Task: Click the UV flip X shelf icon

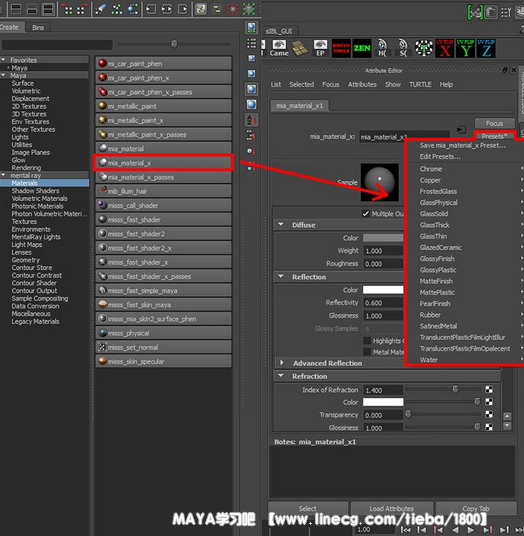Action: [445, 48]
